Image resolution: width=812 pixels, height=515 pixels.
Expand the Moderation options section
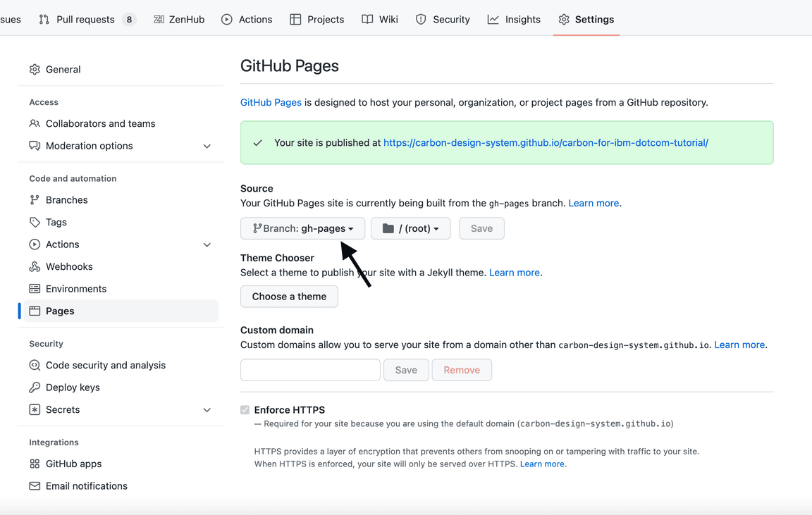207,146
